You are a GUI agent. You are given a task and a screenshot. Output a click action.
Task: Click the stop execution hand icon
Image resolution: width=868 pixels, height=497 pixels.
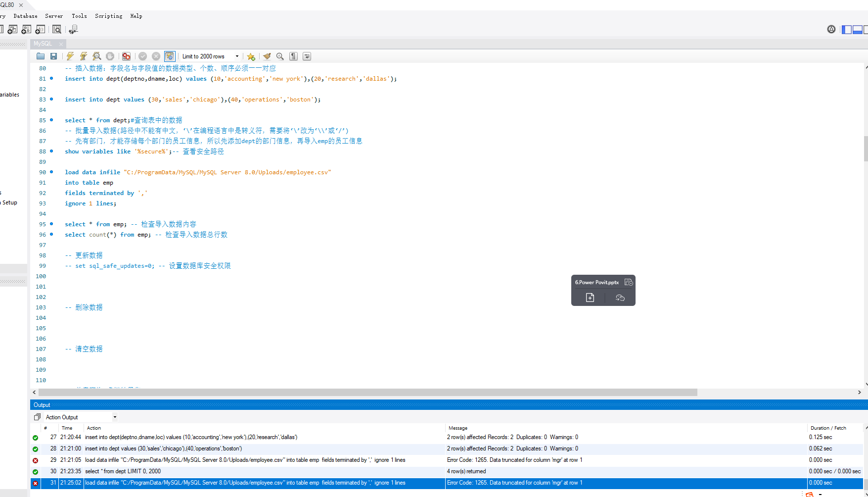[110, 56]
